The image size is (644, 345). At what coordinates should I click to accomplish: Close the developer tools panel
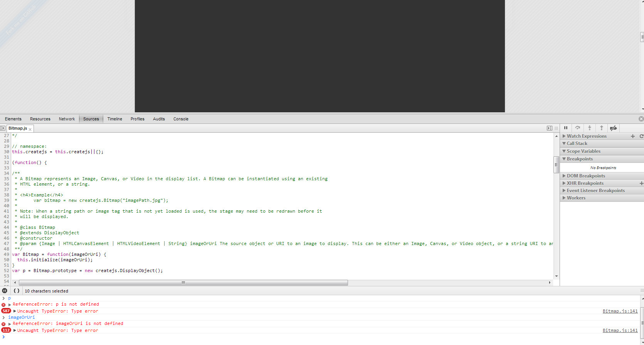pos(641,119)
